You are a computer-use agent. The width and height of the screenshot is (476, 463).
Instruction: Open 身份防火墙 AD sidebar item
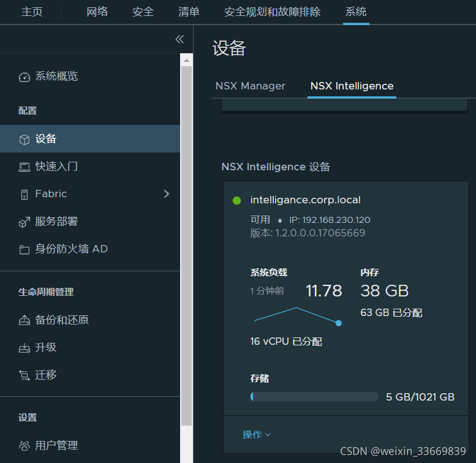coord(71,249)
